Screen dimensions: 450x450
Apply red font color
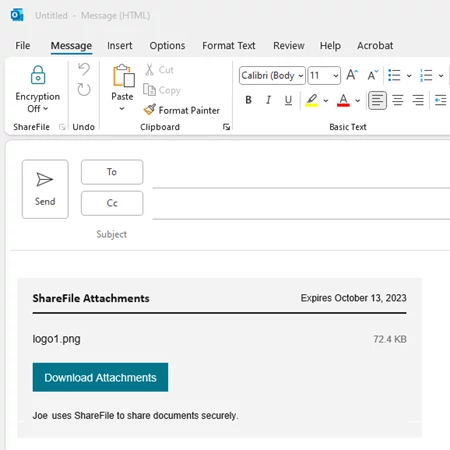pyautogui.click(x=343, y=100)
